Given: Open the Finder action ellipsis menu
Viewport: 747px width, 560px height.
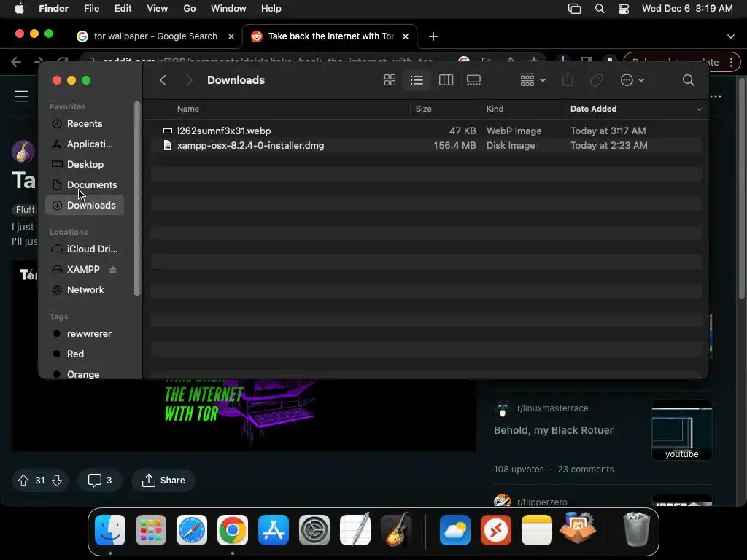Looking at the screenshot, I should pyautogui.click(x=632, y=80).
